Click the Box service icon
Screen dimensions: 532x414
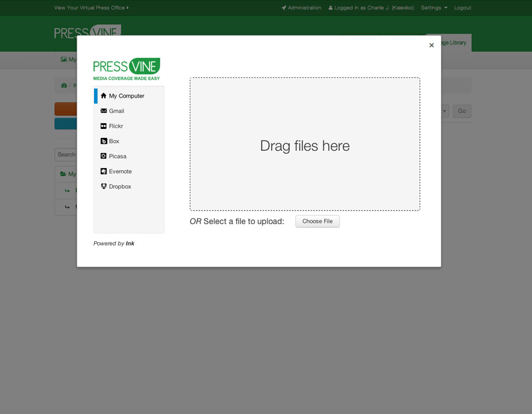[x=103, y=141]
